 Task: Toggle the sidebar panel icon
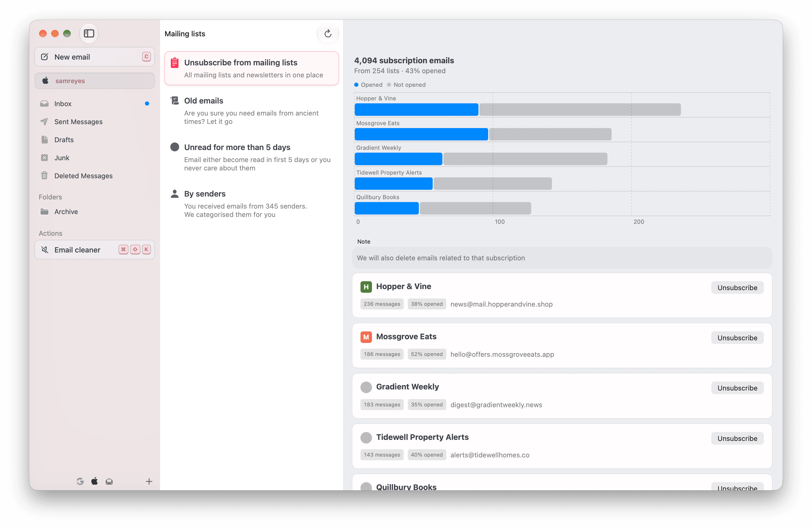89,33
